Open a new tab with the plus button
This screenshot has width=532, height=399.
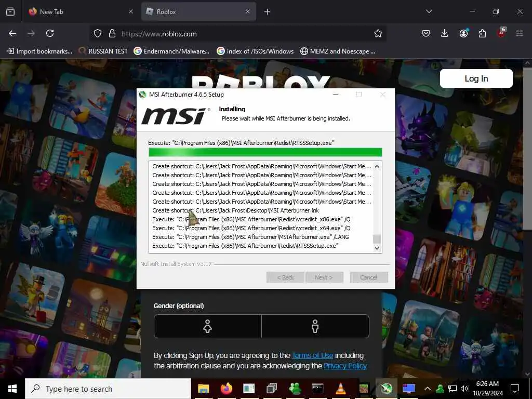pos(268,12)
